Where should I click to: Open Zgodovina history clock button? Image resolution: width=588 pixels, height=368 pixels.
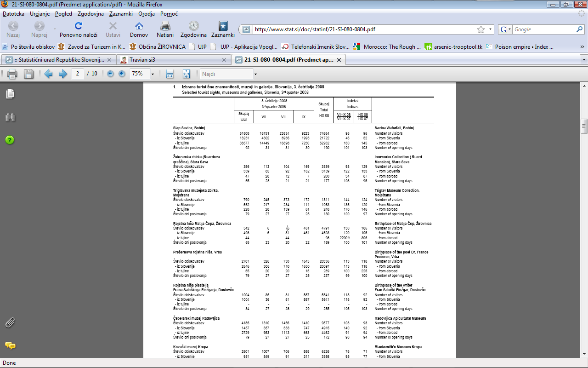(x=193, y=29)
